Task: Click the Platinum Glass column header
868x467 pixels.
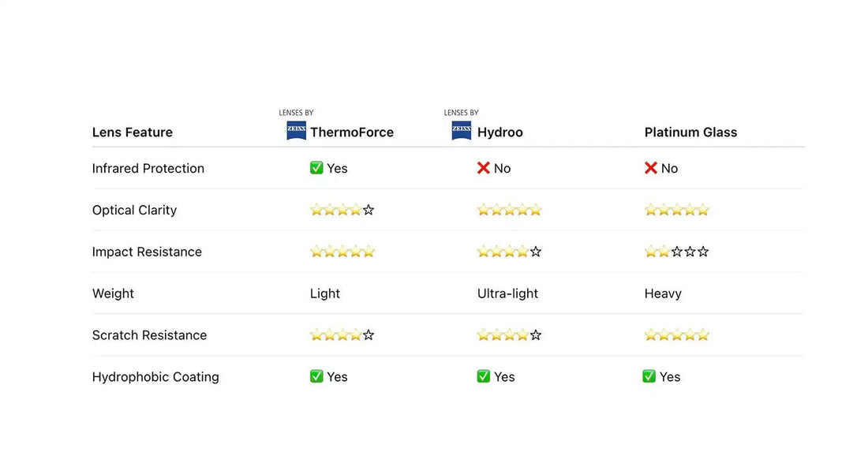Action: click(690, 133)
